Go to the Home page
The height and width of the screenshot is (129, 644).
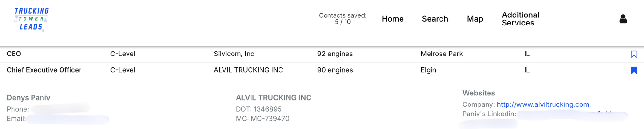(x=393, y=19)
